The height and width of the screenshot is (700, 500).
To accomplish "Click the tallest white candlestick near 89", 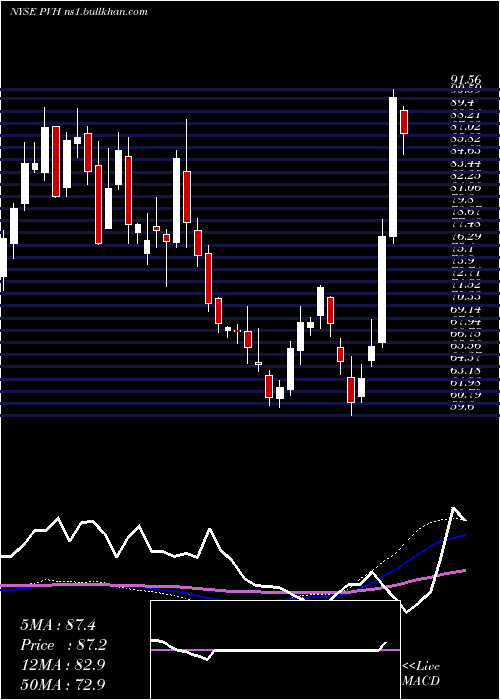I will (393, 167).
